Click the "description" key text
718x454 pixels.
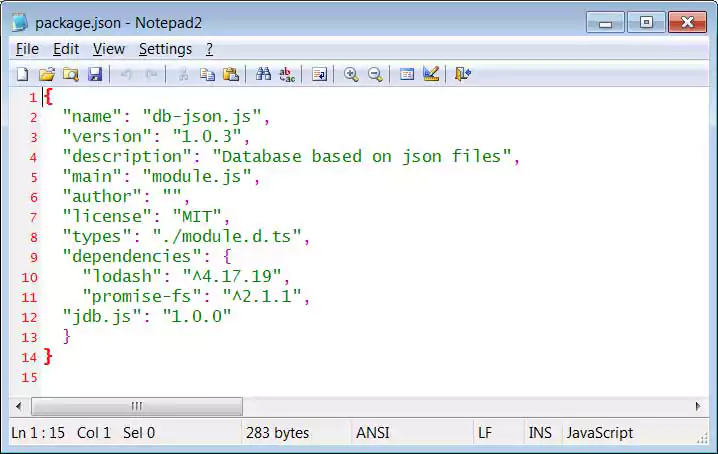point(127,157)
